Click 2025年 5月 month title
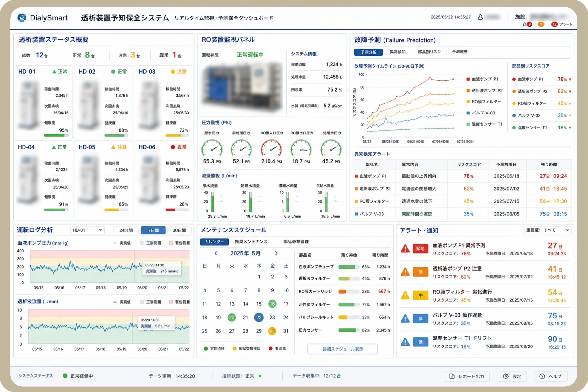The width and height of the screenshot is (588, 392). click(x=245, y=253)
